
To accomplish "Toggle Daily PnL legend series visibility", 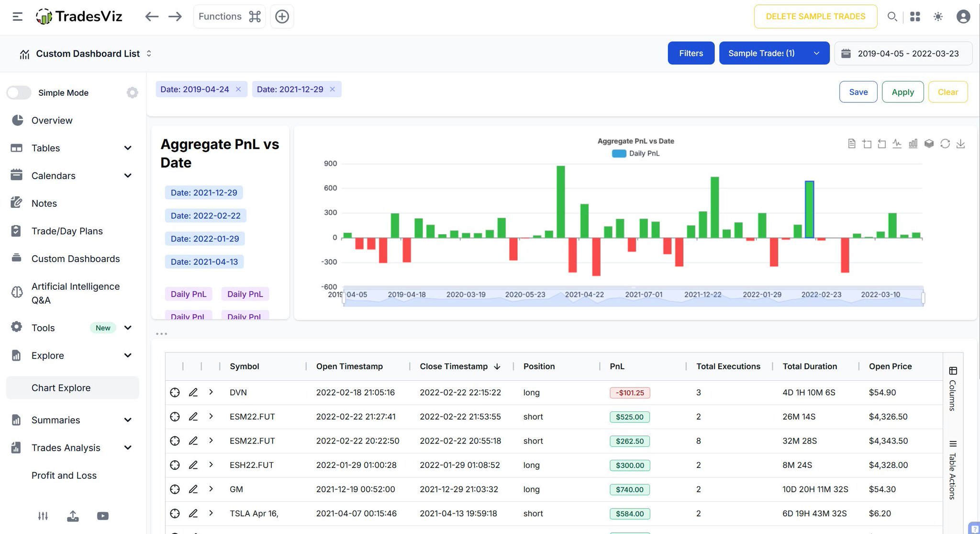I will click(635, 154).
